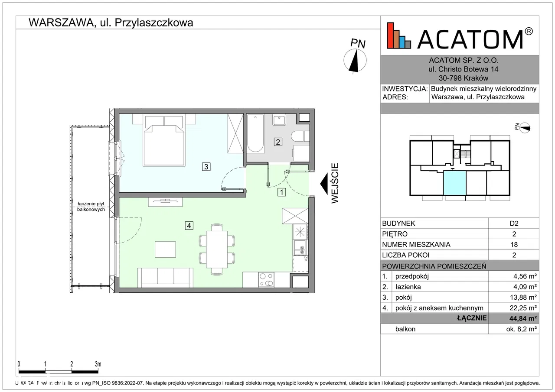Click the 'pokój z aneksem kuchennym' table row
Viewport: 555px width, 392px height.
pos(459,308)
